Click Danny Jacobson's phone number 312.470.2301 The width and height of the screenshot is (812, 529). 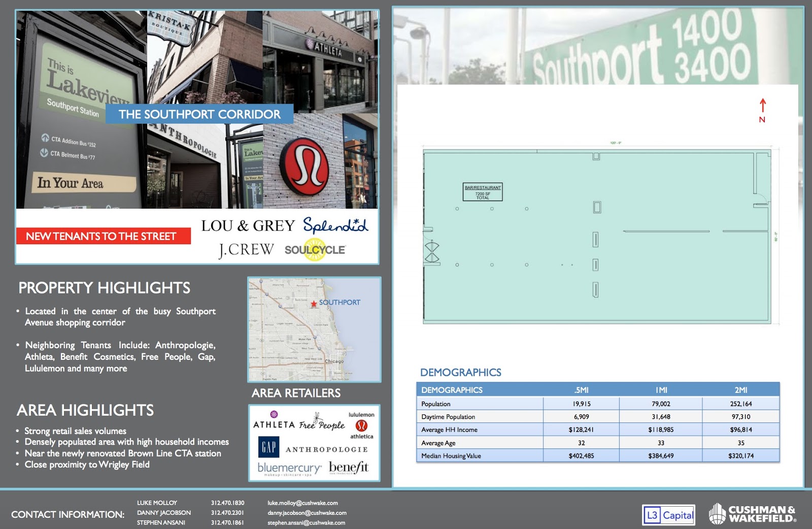(x=227, y=513)
